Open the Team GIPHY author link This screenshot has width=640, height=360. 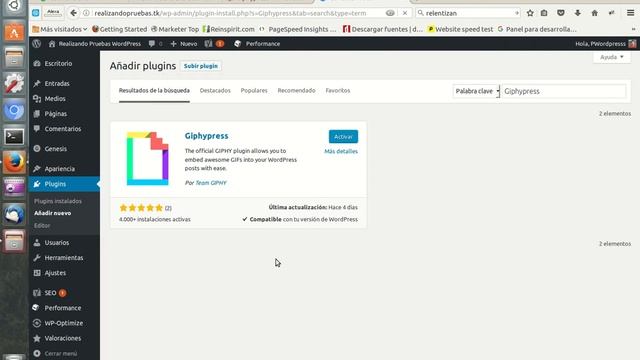[211, 183]
